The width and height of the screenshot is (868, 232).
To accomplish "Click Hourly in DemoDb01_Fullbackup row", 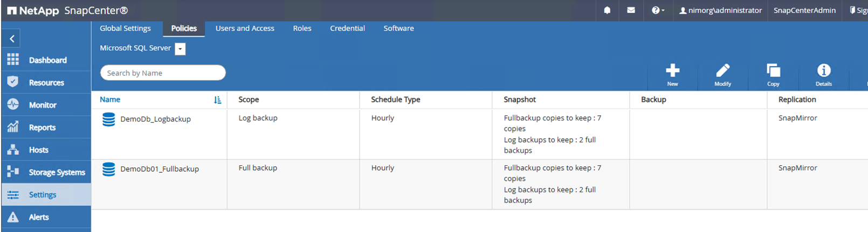I will click(x=382, y=168).
